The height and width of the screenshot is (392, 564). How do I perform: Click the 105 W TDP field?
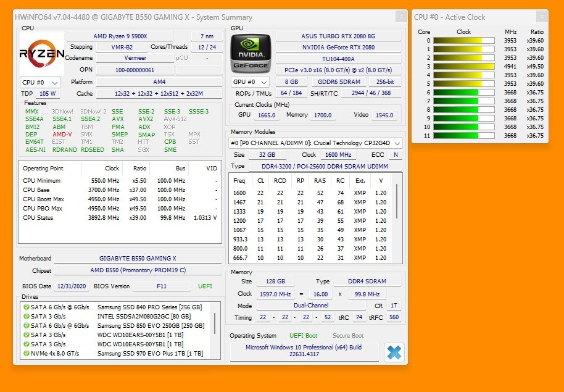48,94
